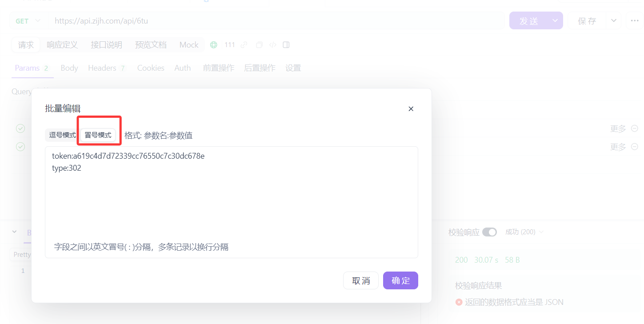This screenshot has height=324, width=644.
Task: Select 逗号模式 in the batch edit dialog
Action: (61, 135)
